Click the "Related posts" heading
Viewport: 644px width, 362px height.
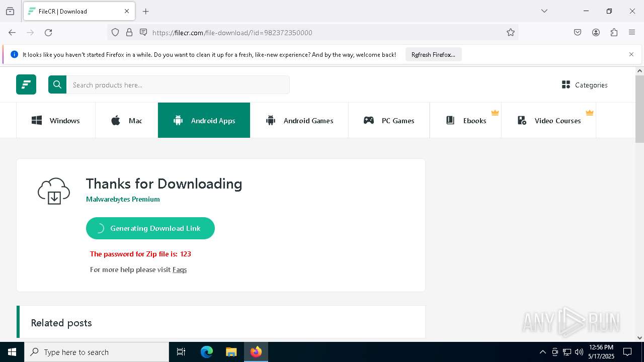[x=61, y=323]
